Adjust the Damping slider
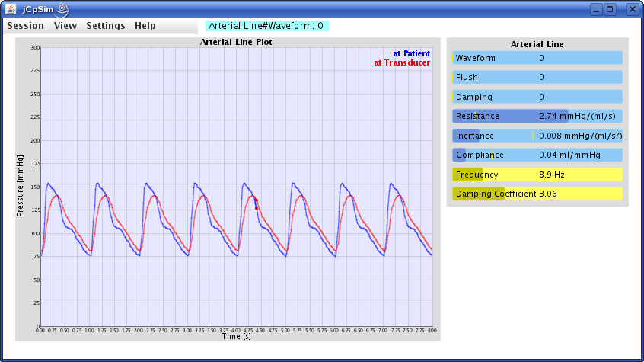The height and width of the screenshot is (362, 644). (x=537, y=97)
